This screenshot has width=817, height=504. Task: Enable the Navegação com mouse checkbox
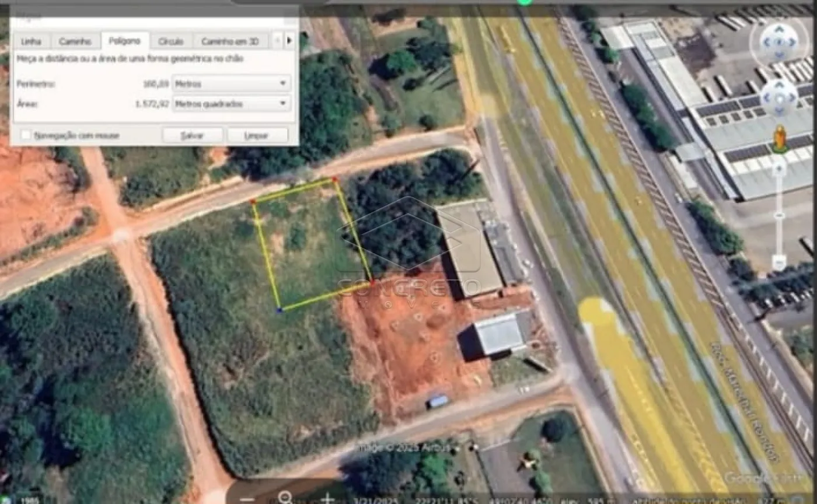click(26, 135)
